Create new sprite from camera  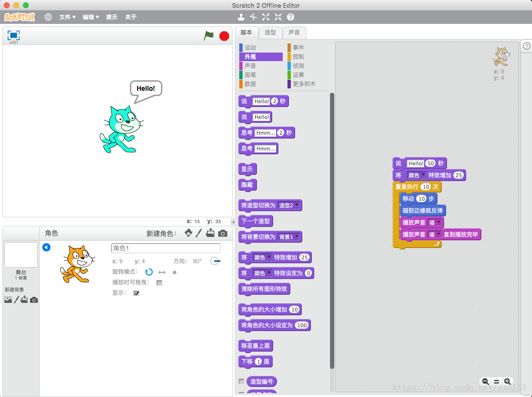click(x=223, y=234)
